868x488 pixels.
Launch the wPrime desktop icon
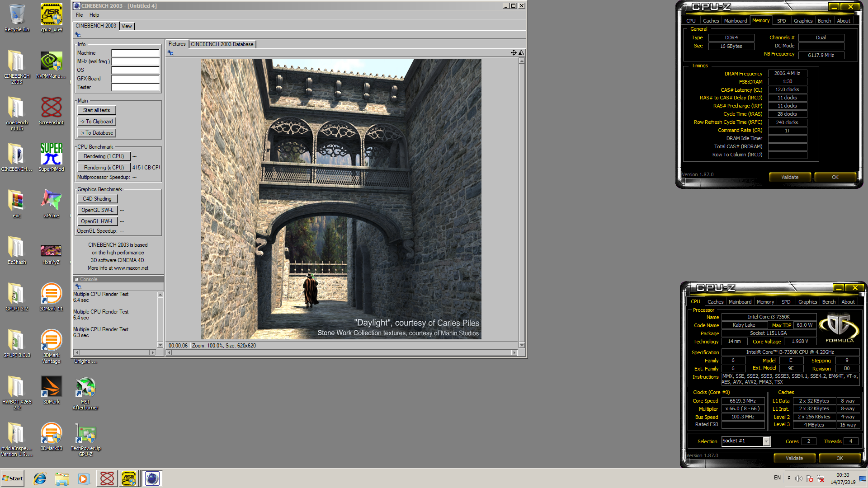(x=51, y=204)
